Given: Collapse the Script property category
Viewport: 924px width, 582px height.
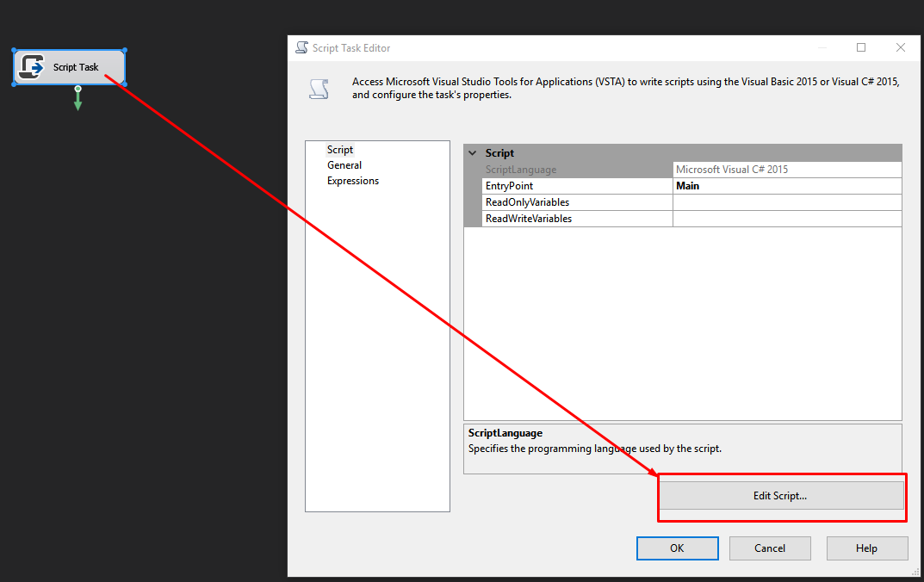Looking at the screenshot, I should click(x=472, y=153).
